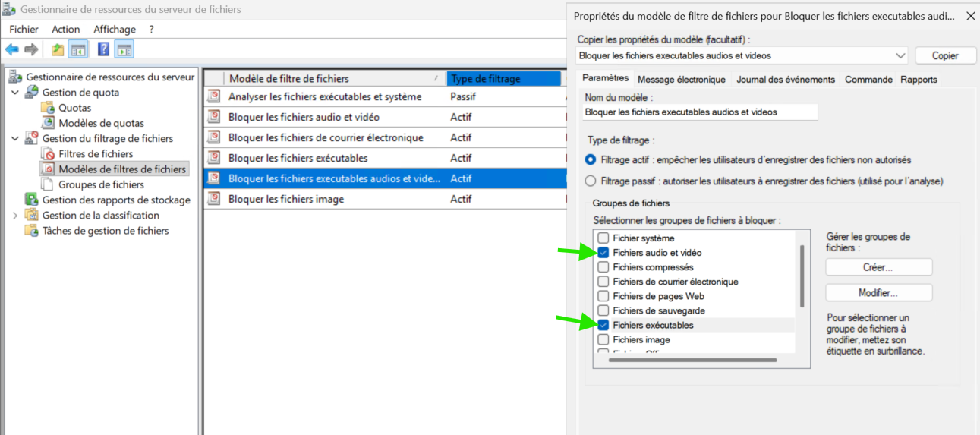Uncheck Fichiers audio et vidéo checkbox

click(x=603, y=253)
